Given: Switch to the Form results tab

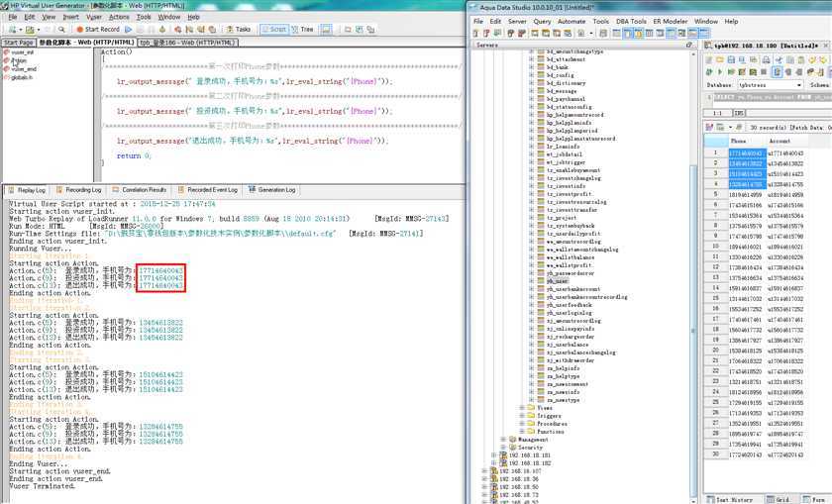Looking at the screenshot, I should click(816, 500).
